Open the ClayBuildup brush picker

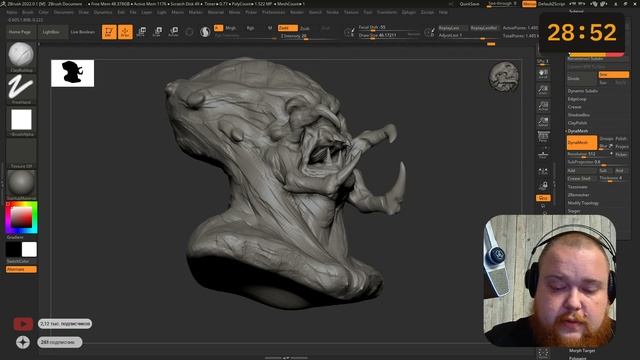pyautogui.click(x=21, y=56)
